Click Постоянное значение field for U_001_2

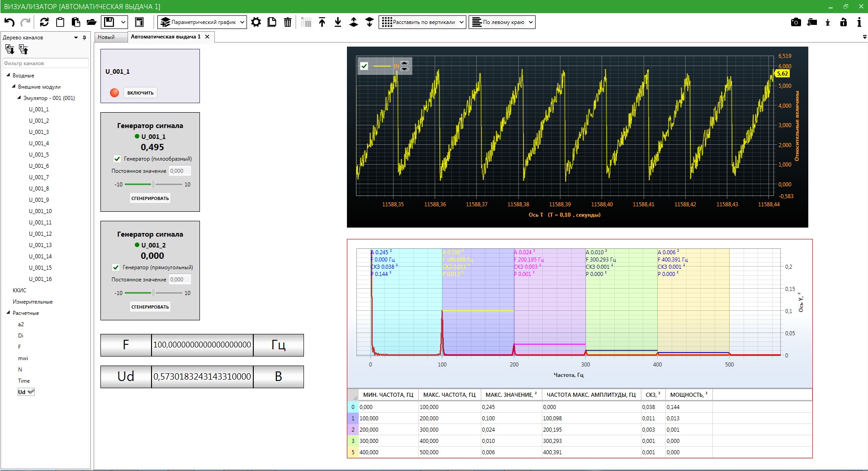point(180,280)
